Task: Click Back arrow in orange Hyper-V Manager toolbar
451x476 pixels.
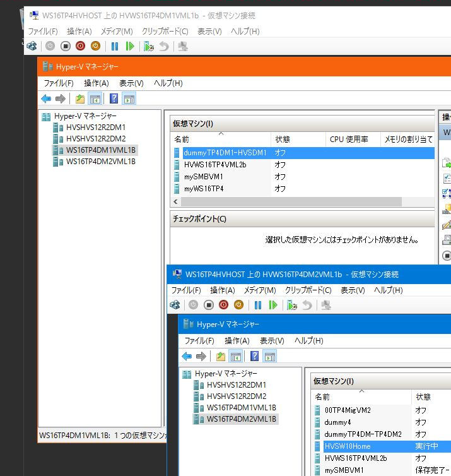Action: click(46, 98)
